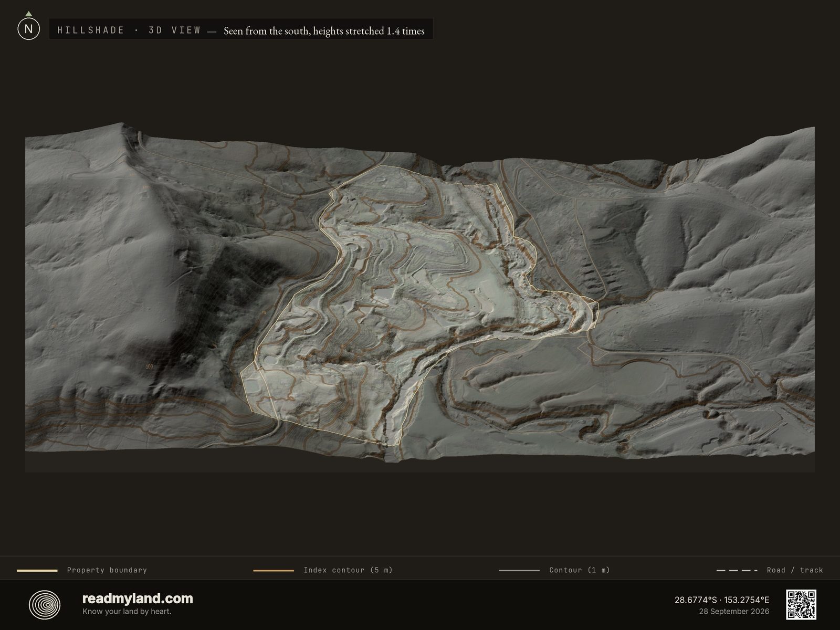Select the "HILLSHADE · 3D VIEW" title

tap(129, 30)
